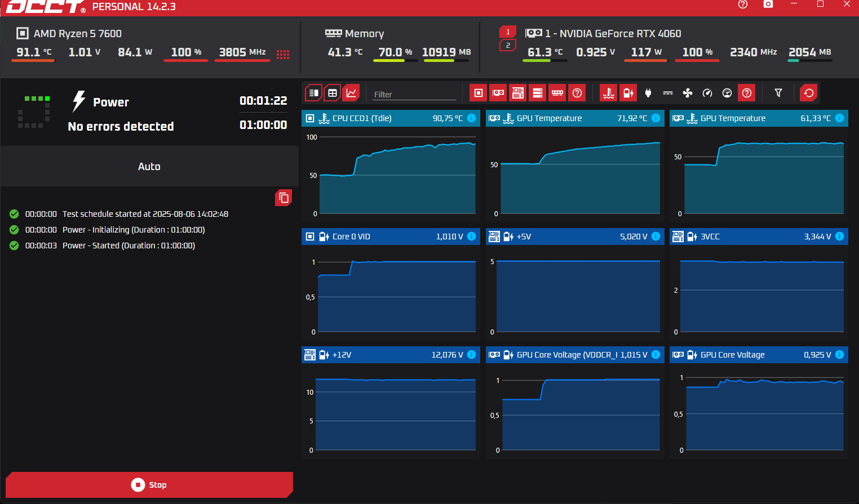This screenshot has width=859, height=504.
Task: Open info for +12V graph
Action: pyautogui.click(x=472, y=355)
